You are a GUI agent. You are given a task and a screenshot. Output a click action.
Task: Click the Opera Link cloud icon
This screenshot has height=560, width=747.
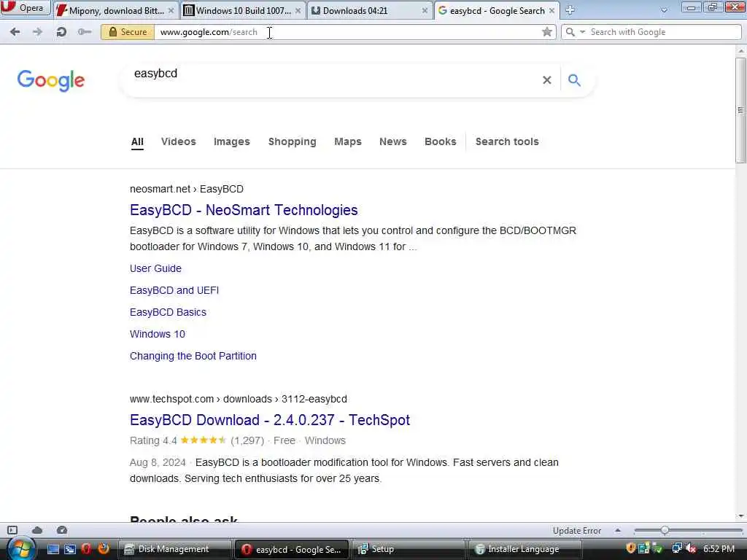[x=37, y=530]
